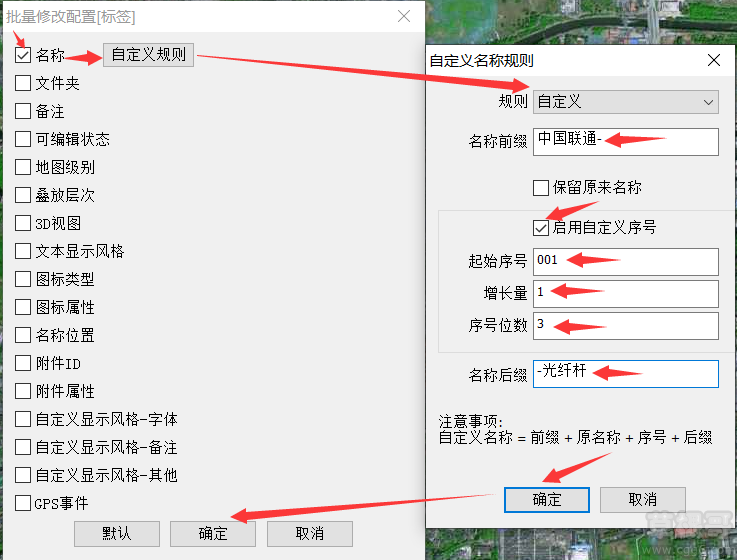Viewport: 737px width, 560px height.
Task: Open the 自定义规则 button
Action: coord(149,55)
